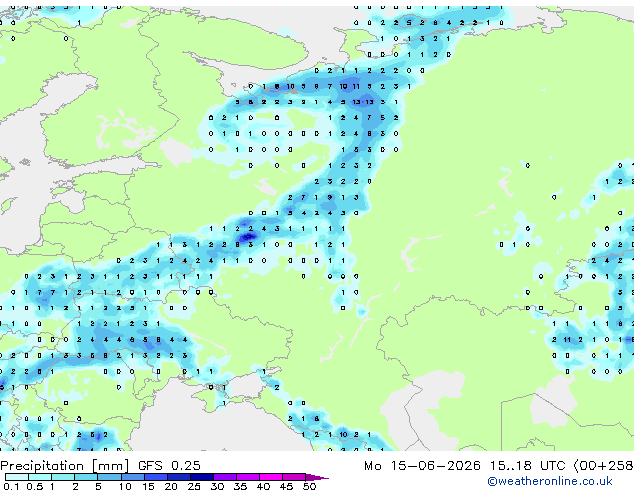The image size is (634, 490).
Task: Click the 'Precipitation [mm]' title text
Action: click(x=65, y=466)
